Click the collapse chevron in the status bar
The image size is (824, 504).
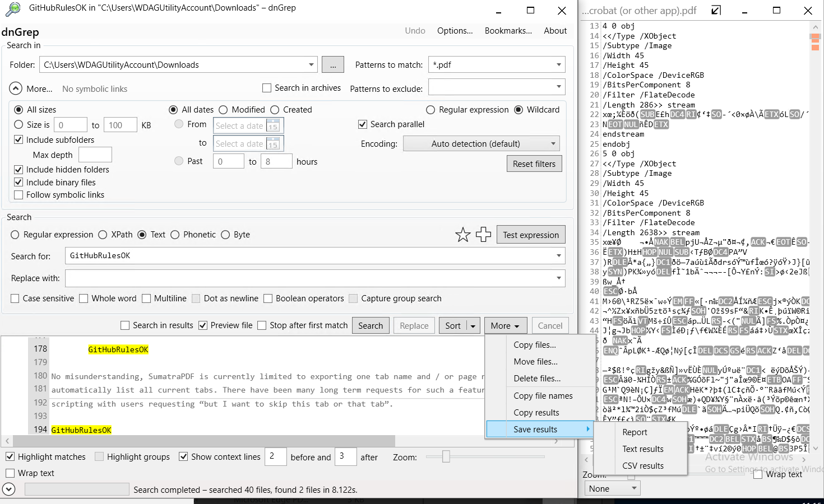9,489
